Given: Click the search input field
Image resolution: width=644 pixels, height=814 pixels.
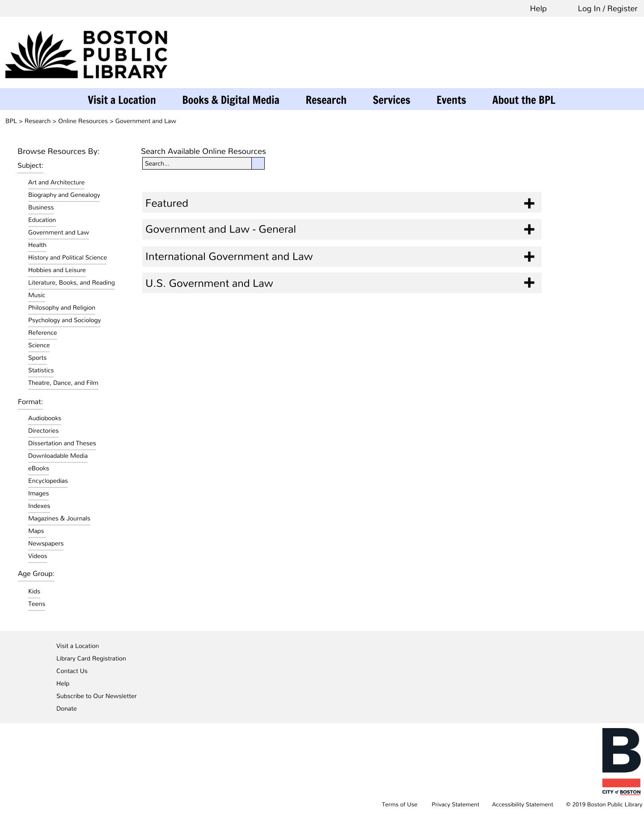Looking at the screenshot, I should click(197, 163).
